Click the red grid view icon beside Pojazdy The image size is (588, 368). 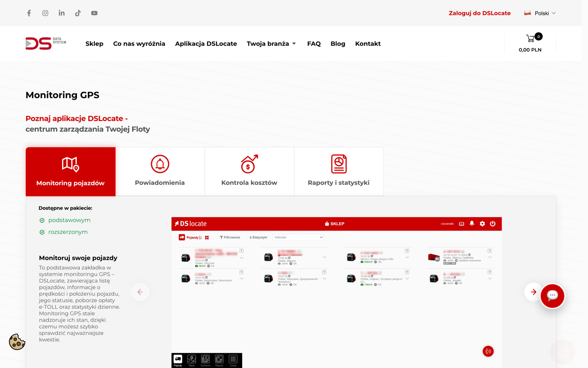pyautogui.click(x=207, y=237)
